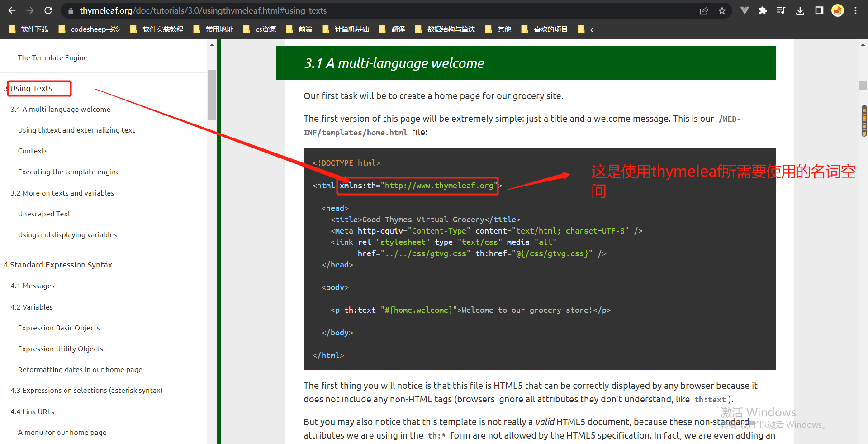Image resolution: width=868 pixels, height=444 pixels.
Task: Open the media control playlist icon
Action: [781, 10]
